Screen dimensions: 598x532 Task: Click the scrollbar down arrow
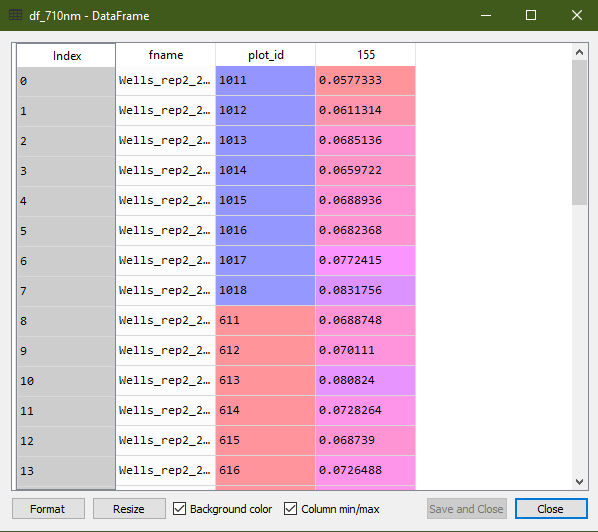tap(579, 482)
